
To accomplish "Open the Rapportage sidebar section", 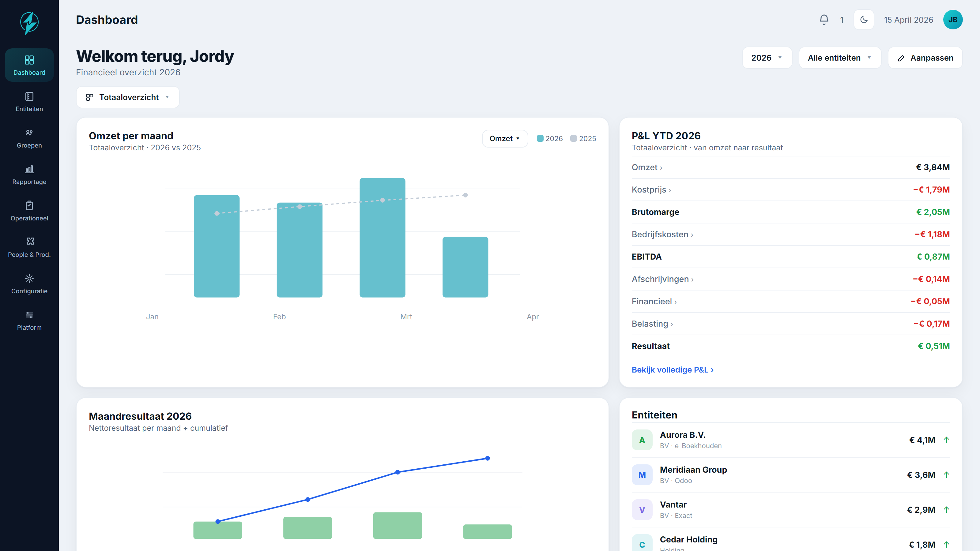I will 29,174.
